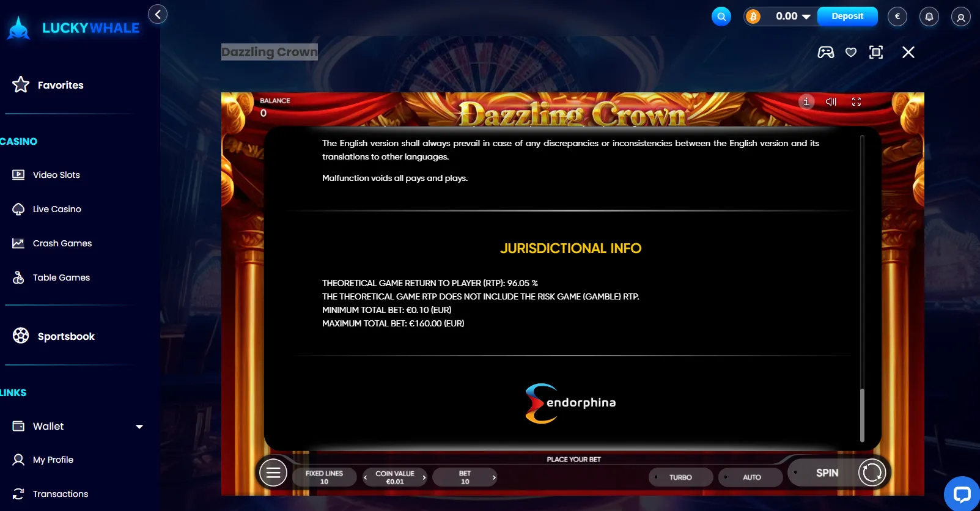
Task: Click the 'RTP: 96.05 %' line
Action: pos(430,283)
